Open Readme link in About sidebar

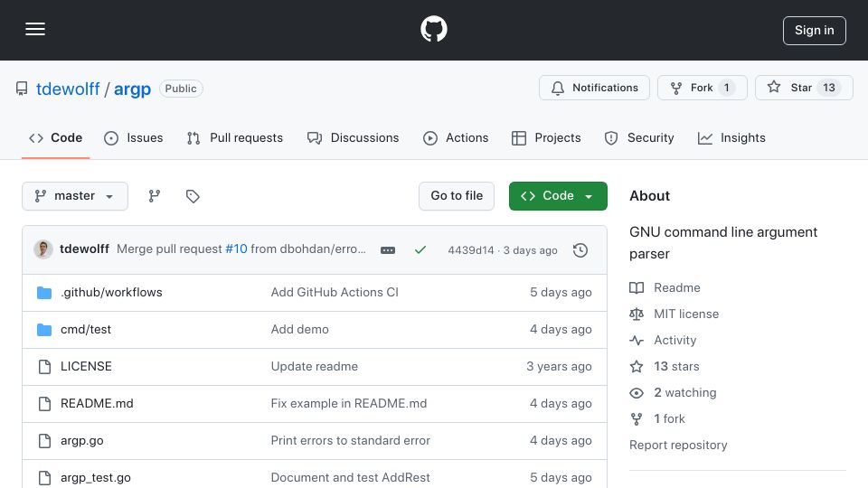click(x=665, y=287)
